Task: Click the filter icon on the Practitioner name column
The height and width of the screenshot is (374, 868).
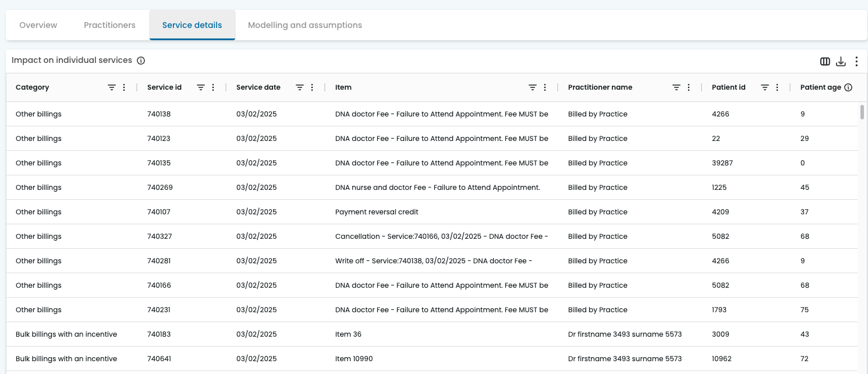Action: [676, 87]
